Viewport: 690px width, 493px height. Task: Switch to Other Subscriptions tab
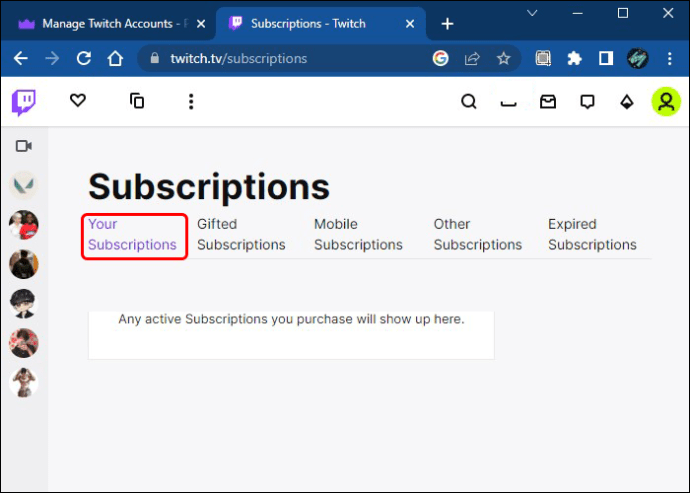[478, 234]
